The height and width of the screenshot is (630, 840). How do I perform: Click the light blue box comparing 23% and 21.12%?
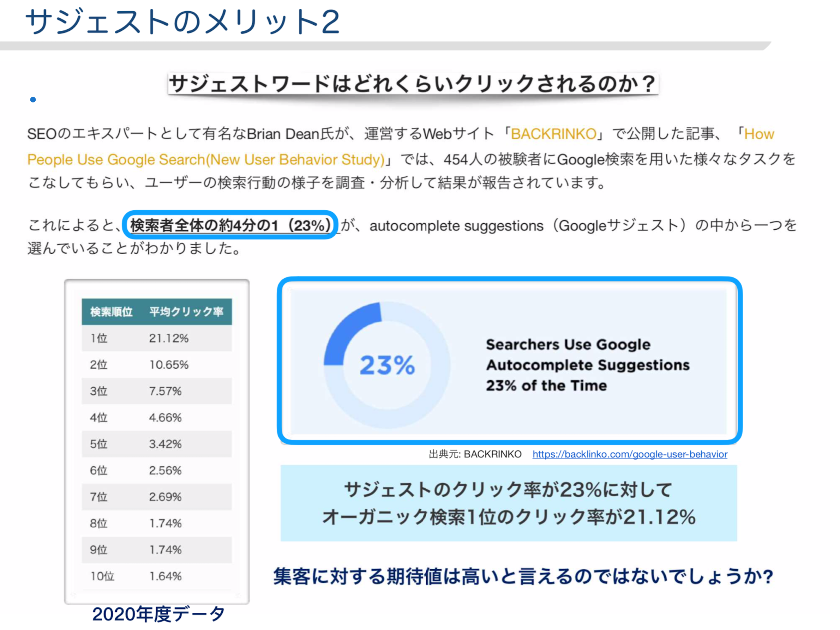pos(509,503)
